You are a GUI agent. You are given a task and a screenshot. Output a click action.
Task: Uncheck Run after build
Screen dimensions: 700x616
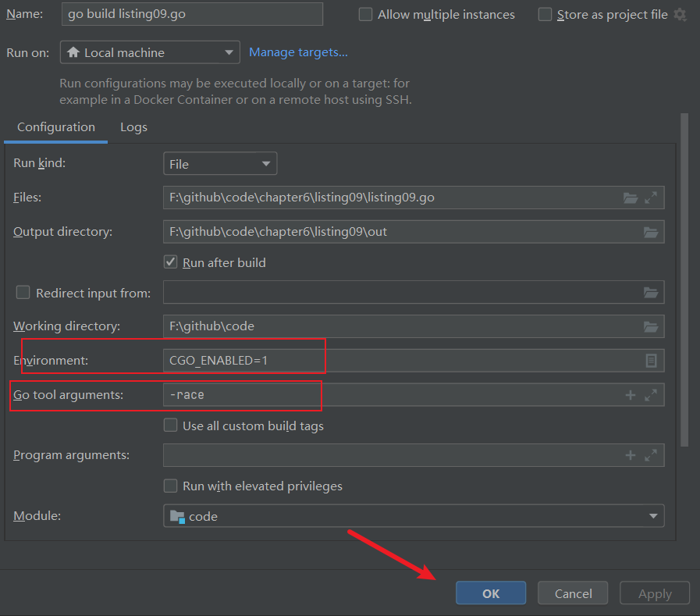tap(170, 262)
